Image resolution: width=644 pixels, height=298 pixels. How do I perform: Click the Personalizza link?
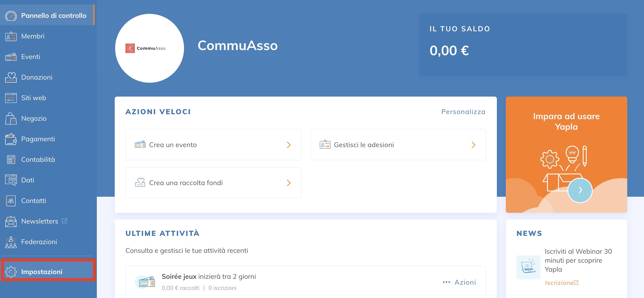(x=463, y=112)
